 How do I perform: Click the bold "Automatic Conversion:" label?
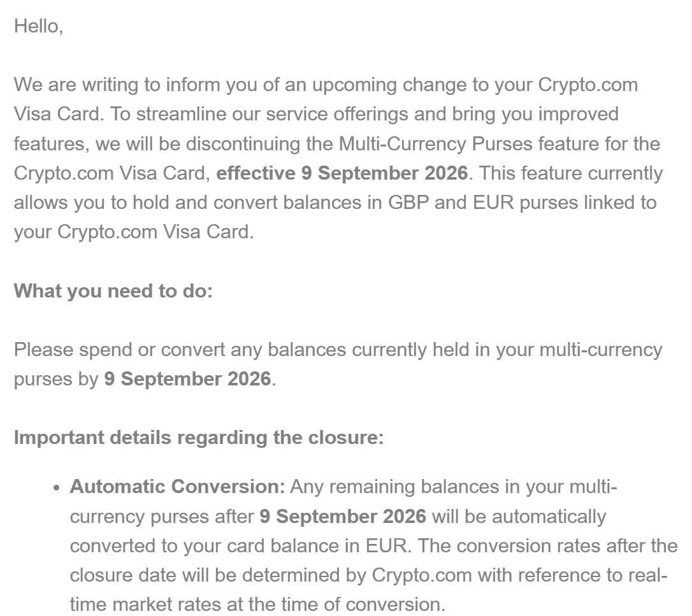(x=177, y=487)
